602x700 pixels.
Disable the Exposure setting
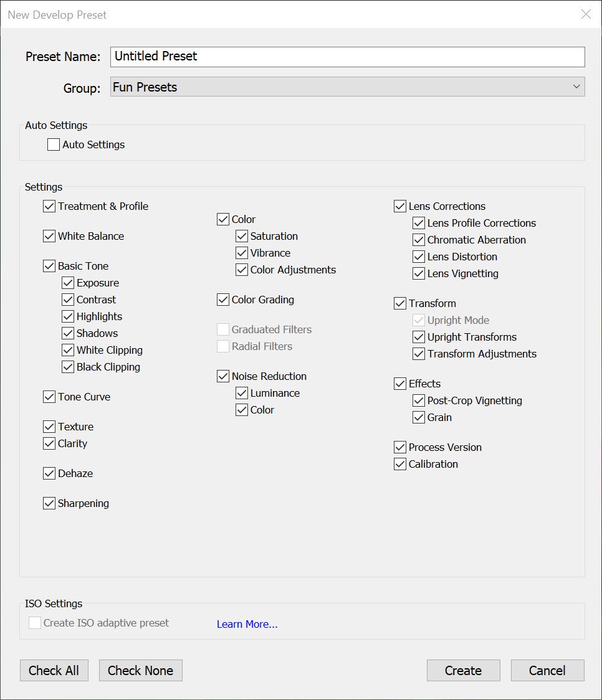tap(67, 283)
